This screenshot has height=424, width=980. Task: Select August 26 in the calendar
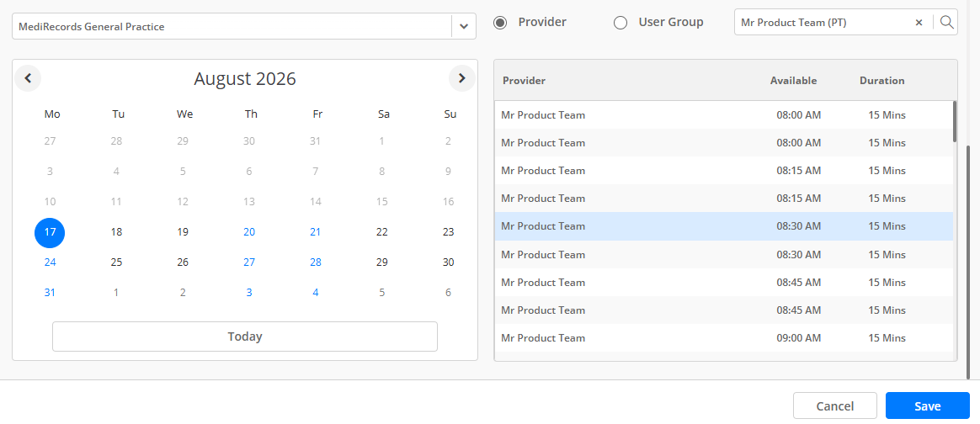(183, 262)
